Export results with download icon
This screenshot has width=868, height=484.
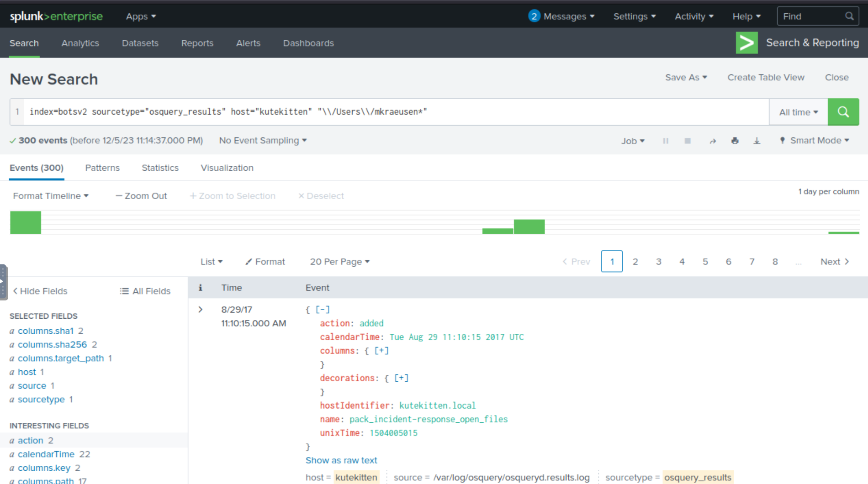click(x=757, y=141)
